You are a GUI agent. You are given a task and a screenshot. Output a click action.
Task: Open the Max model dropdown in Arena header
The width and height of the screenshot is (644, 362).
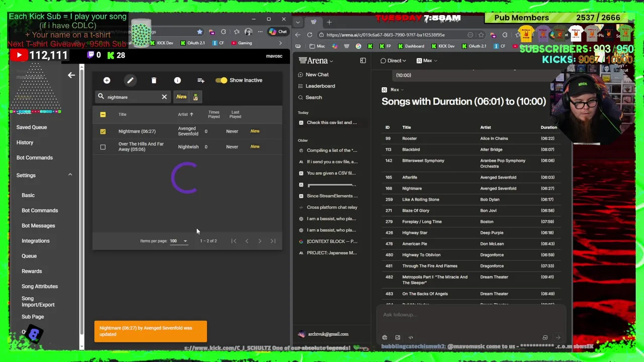pyautogui.click(x=427, y=60)
